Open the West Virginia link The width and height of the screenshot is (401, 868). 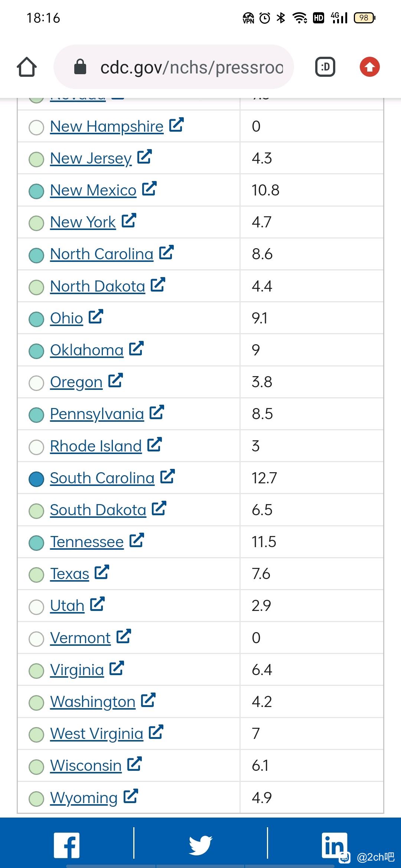point(97,734)
